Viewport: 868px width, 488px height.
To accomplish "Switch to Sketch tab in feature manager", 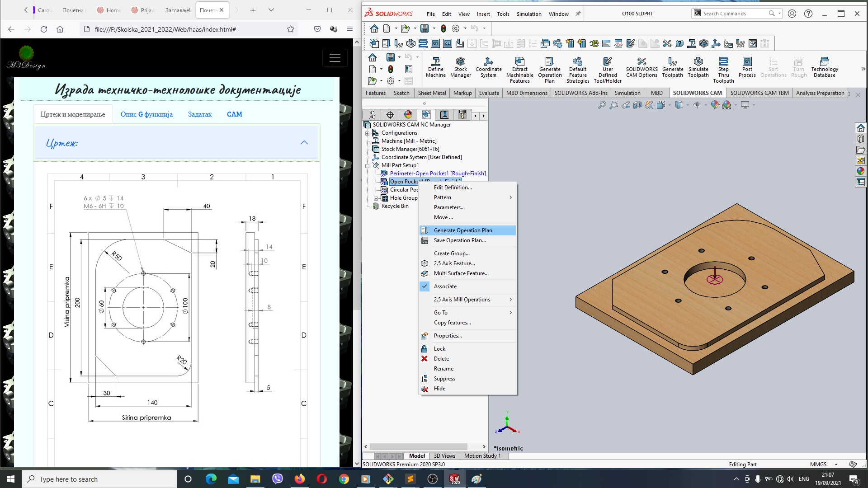I will pyautogui.click(x=402, y=92).
